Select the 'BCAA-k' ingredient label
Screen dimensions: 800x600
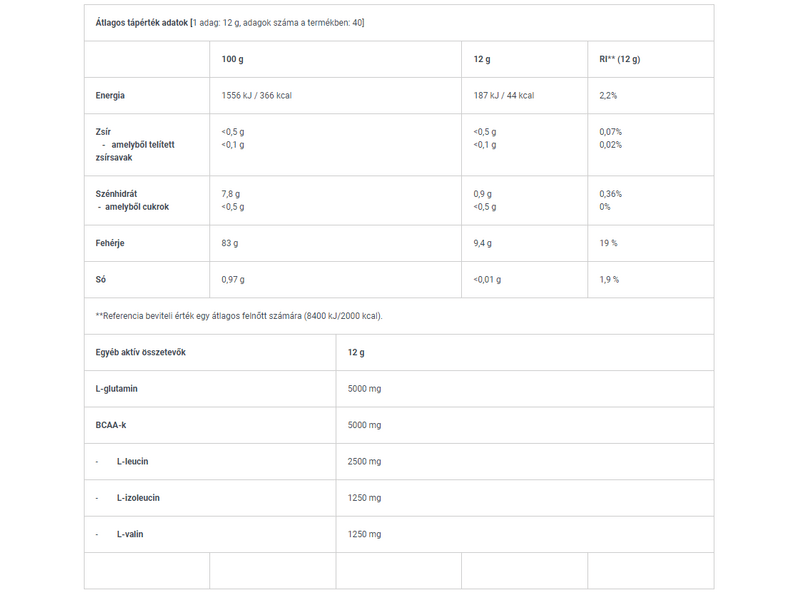click(x=111, y=425)
